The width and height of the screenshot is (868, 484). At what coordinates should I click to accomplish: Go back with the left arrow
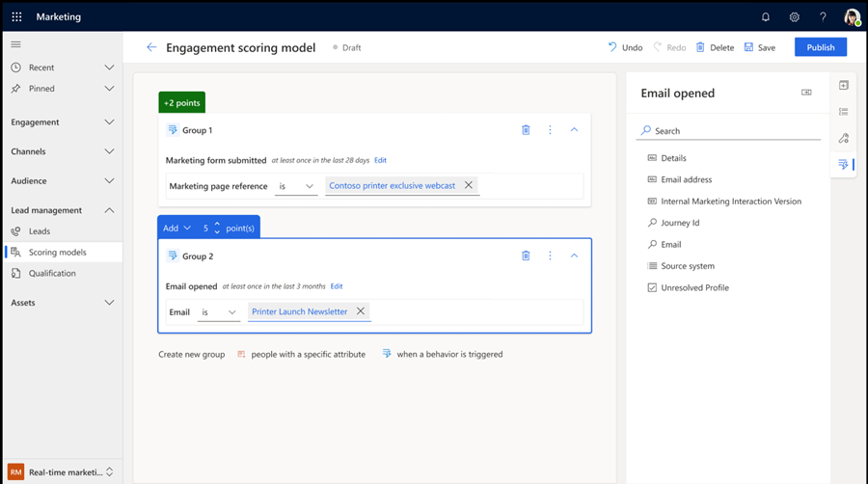[x=151, y=47]
